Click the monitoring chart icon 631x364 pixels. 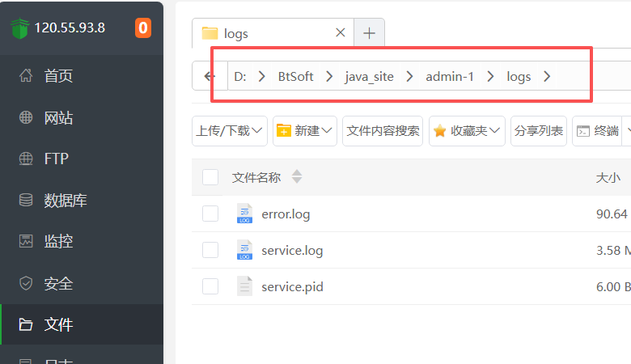coord(26,241)
